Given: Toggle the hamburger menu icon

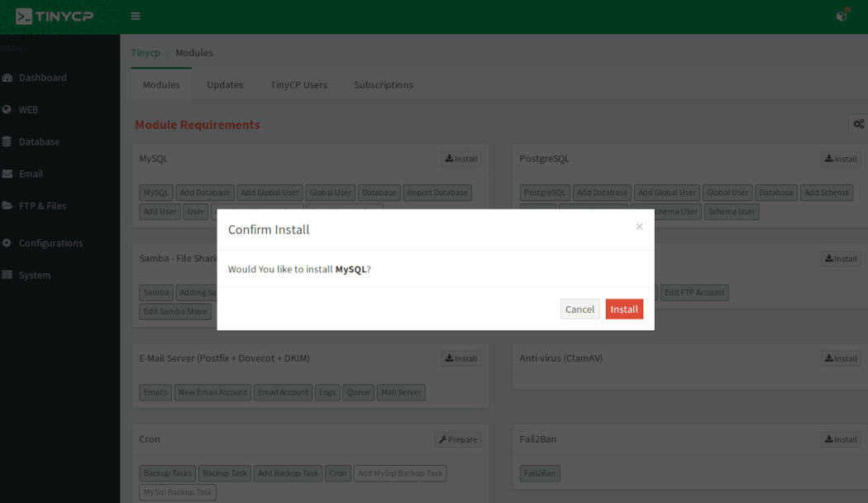Looking at the screenshot, I should [x=136, y=16].
